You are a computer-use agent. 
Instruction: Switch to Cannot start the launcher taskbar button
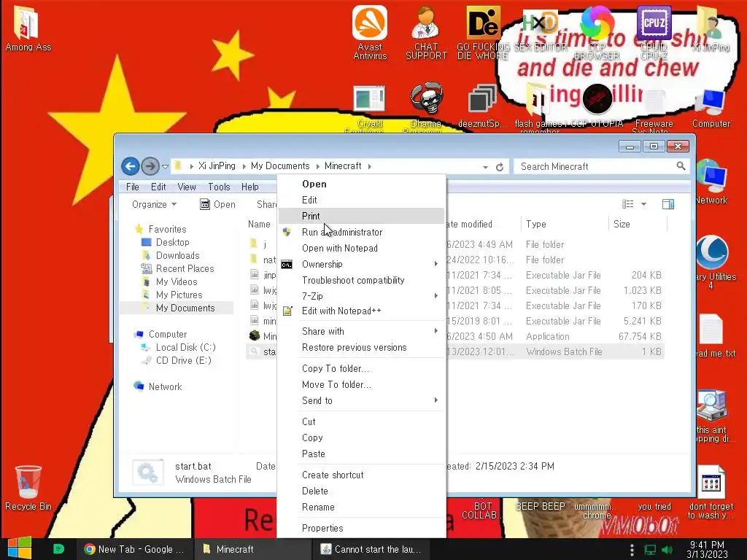click(371, 549)
